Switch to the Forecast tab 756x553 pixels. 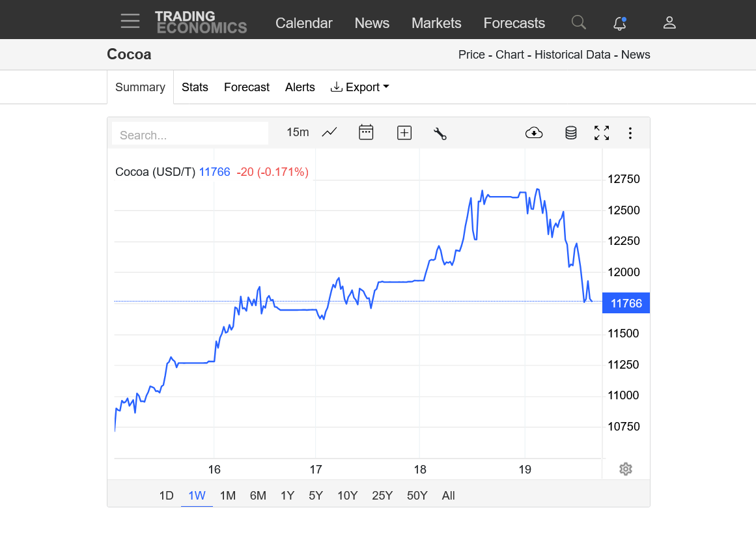(x=246, y=87)
